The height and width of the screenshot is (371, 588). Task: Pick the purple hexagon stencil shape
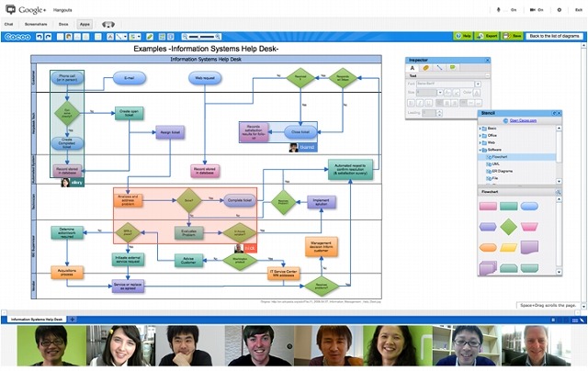[x=488, y=227]
